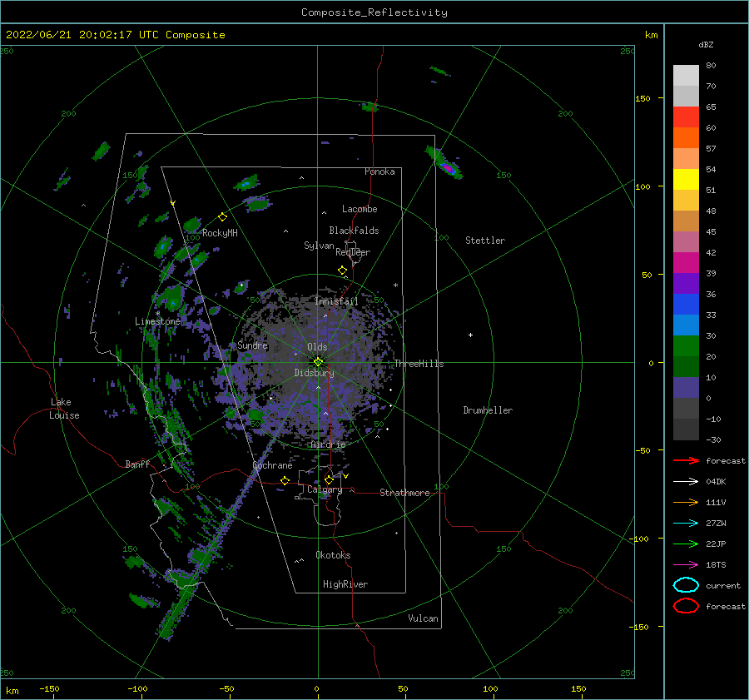749x700 pixels.
Task: Click the 18TS label in the legend
Action: click(x=716, y=565)
